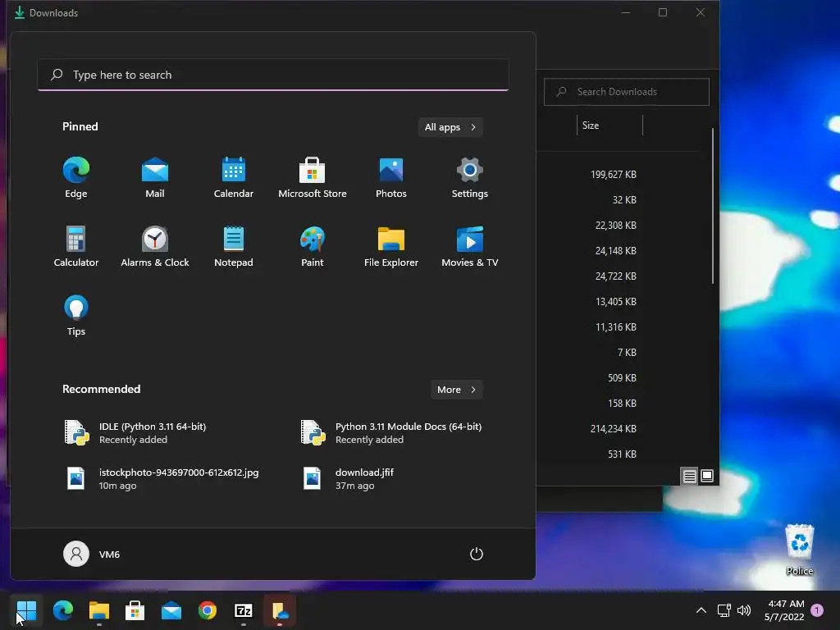Open Edge from the pinned apps

click(x=76, y=178)
